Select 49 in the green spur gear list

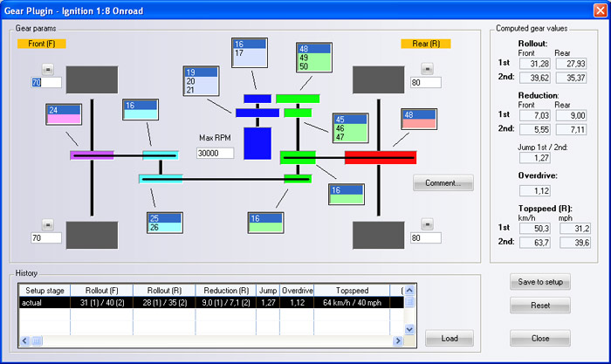(314, 58)
